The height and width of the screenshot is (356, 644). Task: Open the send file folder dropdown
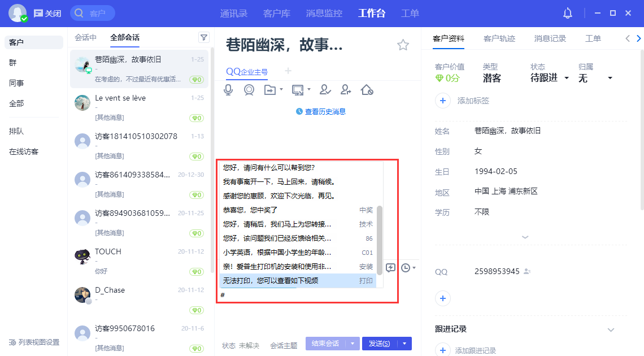[x=281, y=89]
